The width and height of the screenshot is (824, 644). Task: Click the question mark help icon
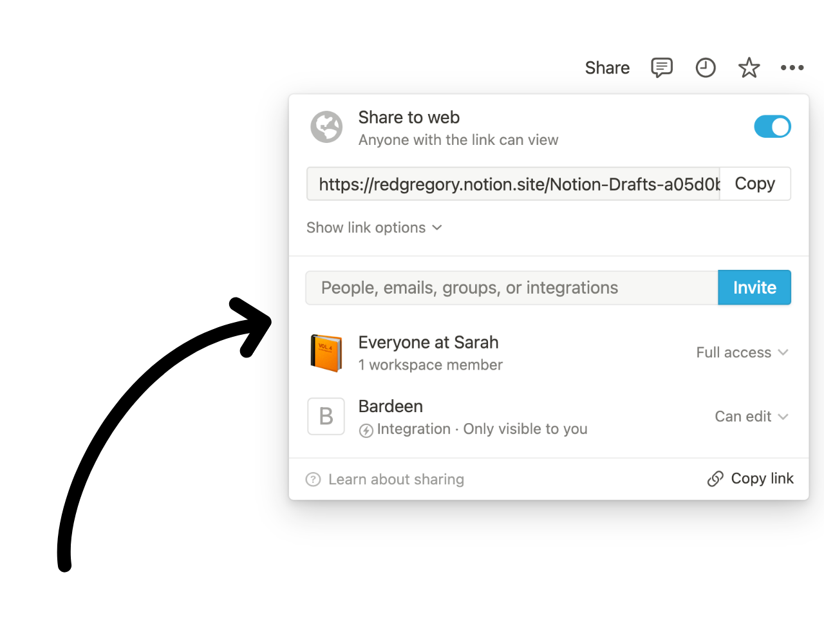[x=314, y=479]
